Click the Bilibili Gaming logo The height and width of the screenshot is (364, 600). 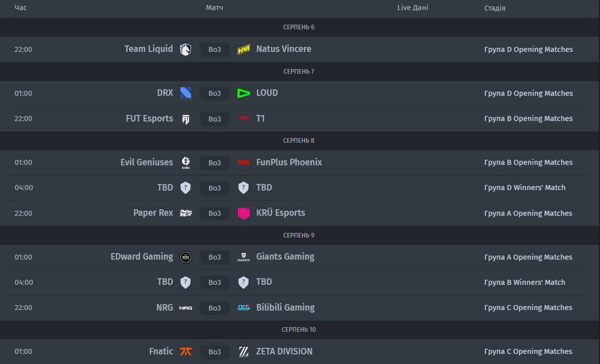[244, 308]
